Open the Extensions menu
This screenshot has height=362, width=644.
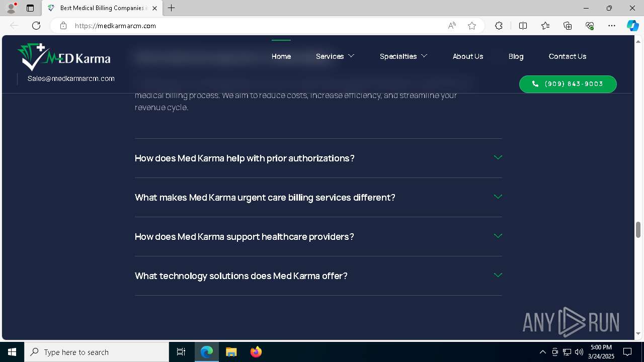pos(499,26)
